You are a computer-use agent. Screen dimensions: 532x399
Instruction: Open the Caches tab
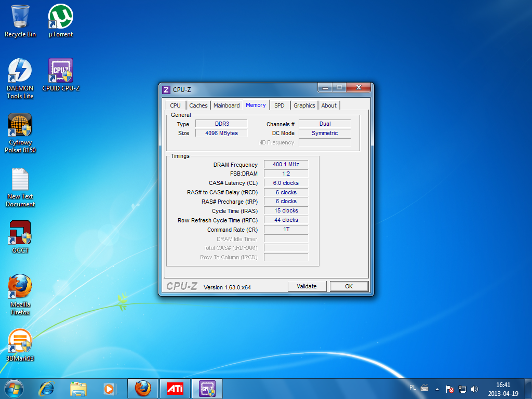[198, 105]
